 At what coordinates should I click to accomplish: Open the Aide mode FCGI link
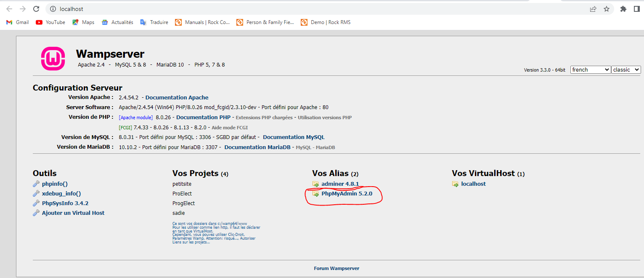[230, 127]
